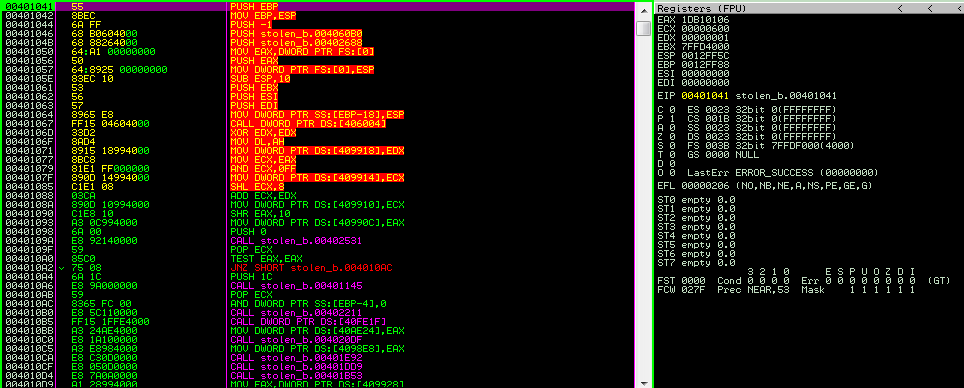The width and height of the screenshot is (964, 388).
Task: Click hex bytes 75 08 of the JNZ row
Action: coord(86,268)
